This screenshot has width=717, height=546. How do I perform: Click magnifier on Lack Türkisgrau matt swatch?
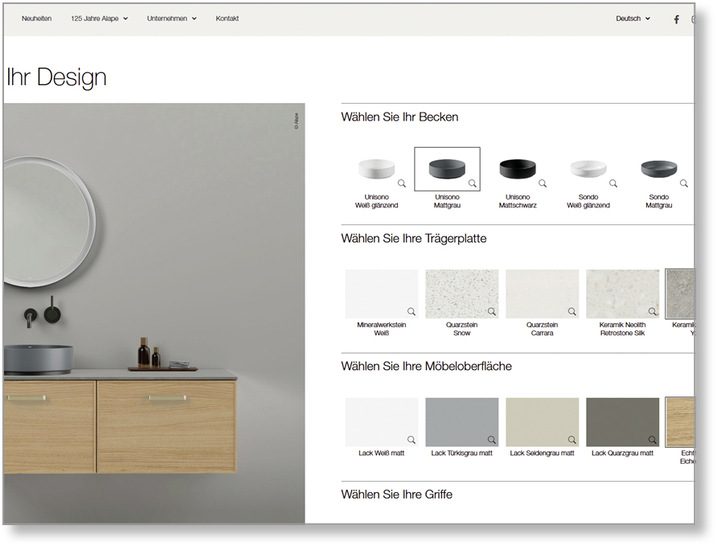[x=491, y=440]
